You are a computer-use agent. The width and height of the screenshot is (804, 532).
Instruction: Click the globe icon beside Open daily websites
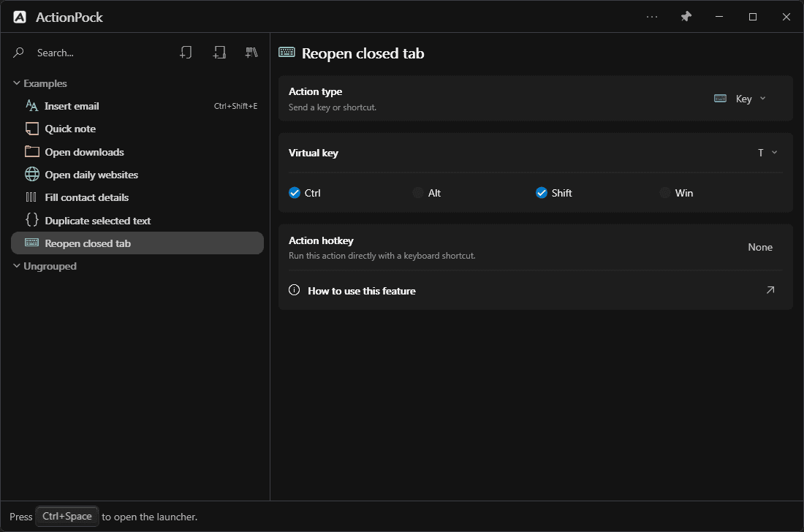click(31, 174)
